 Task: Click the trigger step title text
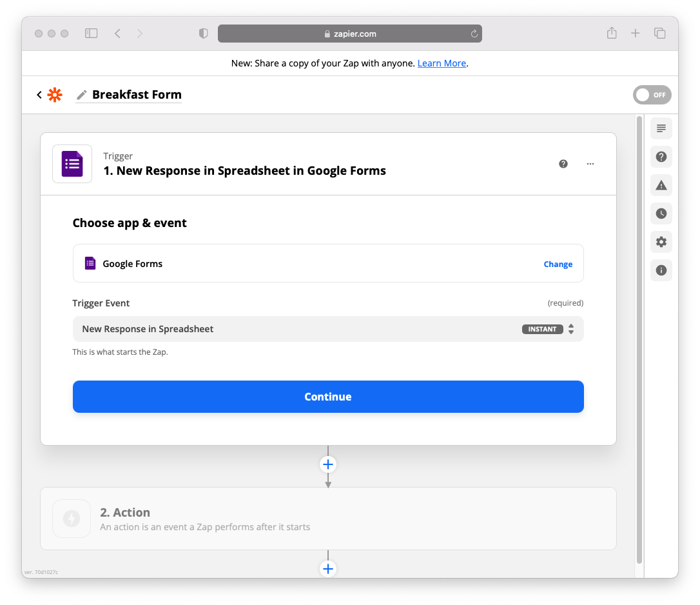click(x=244, y=171)
